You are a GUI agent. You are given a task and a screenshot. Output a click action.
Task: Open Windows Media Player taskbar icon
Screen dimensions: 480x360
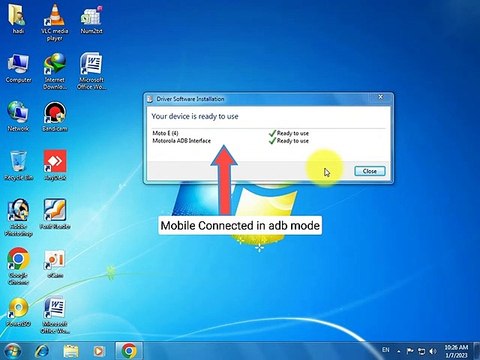[98, 351]
